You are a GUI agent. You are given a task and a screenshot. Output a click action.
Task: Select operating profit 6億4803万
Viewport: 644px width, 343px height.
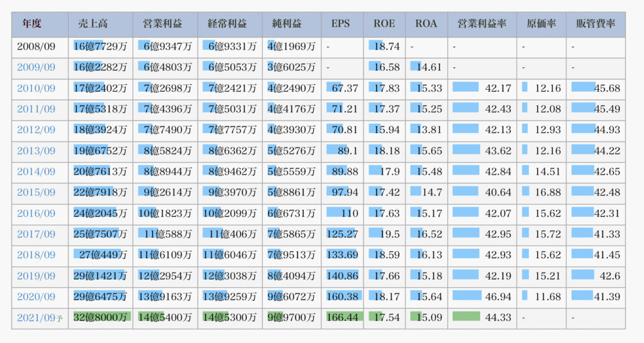click(168, 67)
